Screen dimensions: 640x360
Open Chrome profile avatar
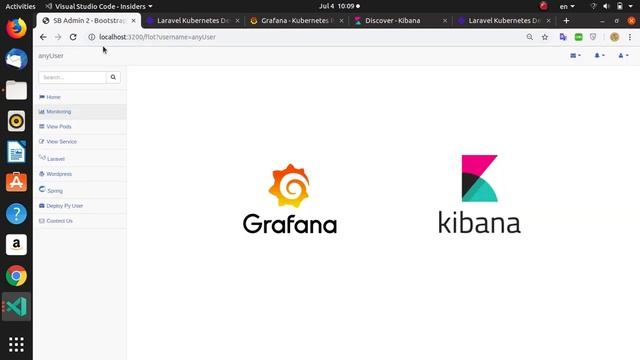[614, 37]
